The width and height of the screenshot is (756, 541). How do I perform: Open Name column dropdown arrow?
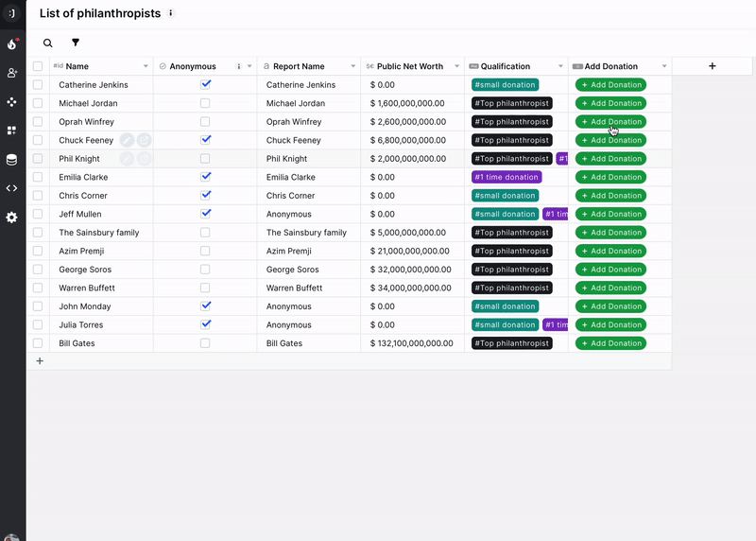[x=146, y=66]
